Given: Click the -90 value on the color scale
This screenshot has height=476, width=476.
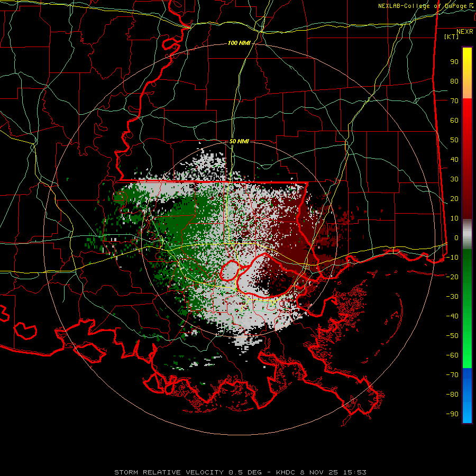Looking at the screenshot, I should [x=452, y=414].
